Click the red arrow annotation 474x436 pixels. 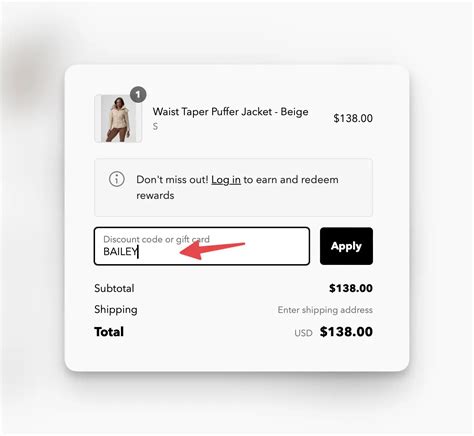click(212, 250)
